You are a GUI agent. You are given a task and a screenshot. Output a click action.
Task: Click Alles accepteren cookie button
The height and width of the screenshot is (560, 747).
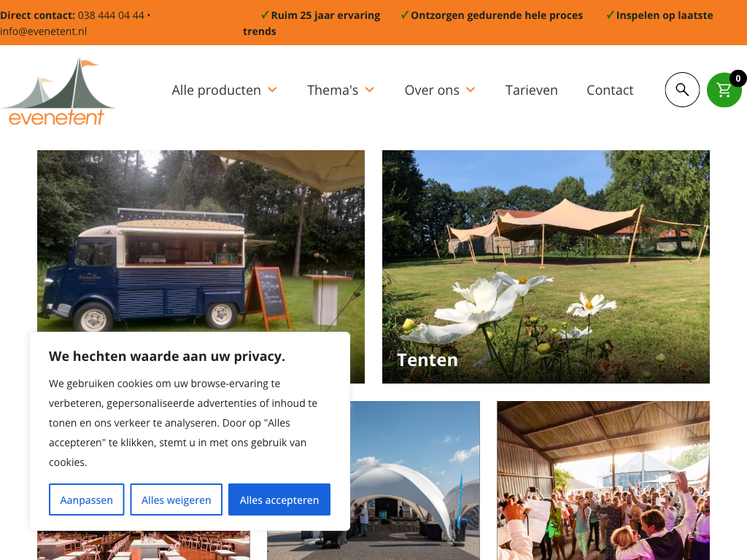[279, 499]
